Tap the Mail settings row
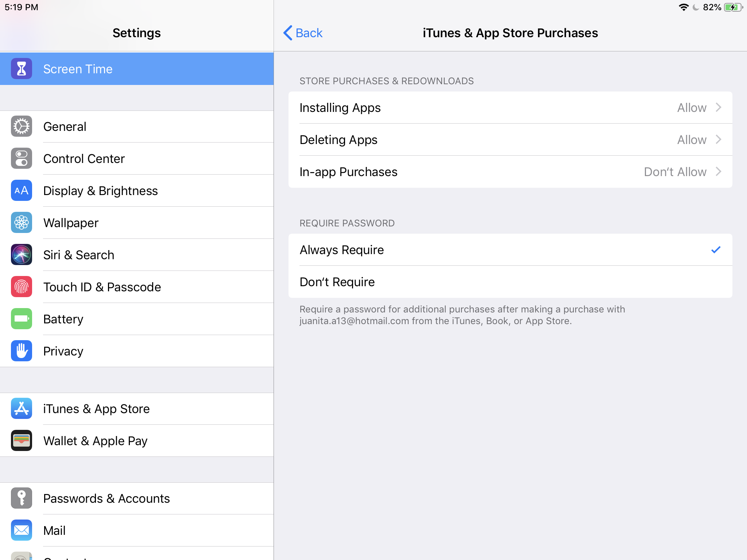This screenshot has width=747, height=560. click(54, 530)
